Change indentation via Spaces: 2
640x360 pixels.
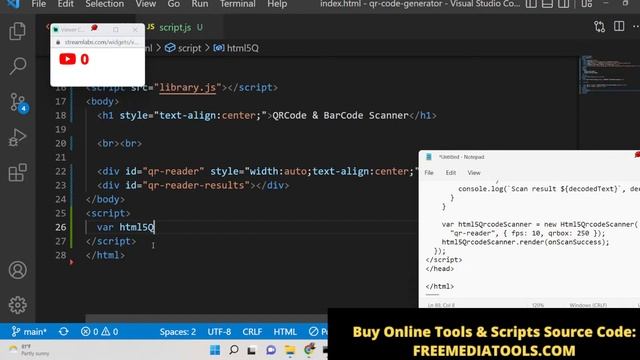tap(178, 332)
